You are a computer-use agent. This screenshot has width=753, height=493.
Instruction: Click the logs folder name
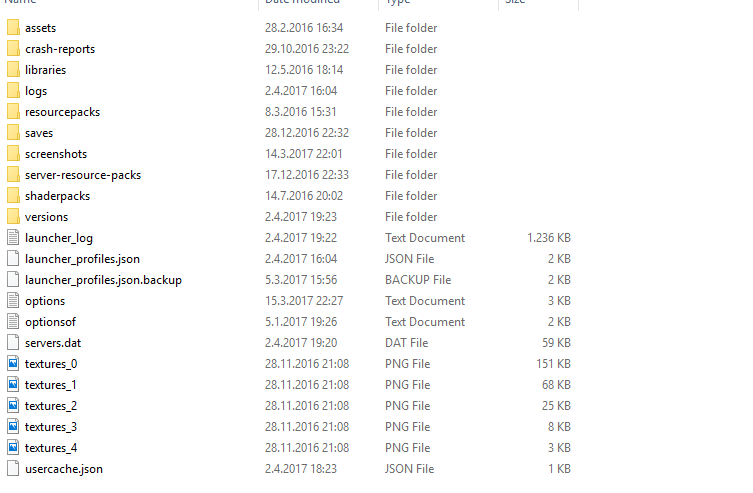pos(36,91)
